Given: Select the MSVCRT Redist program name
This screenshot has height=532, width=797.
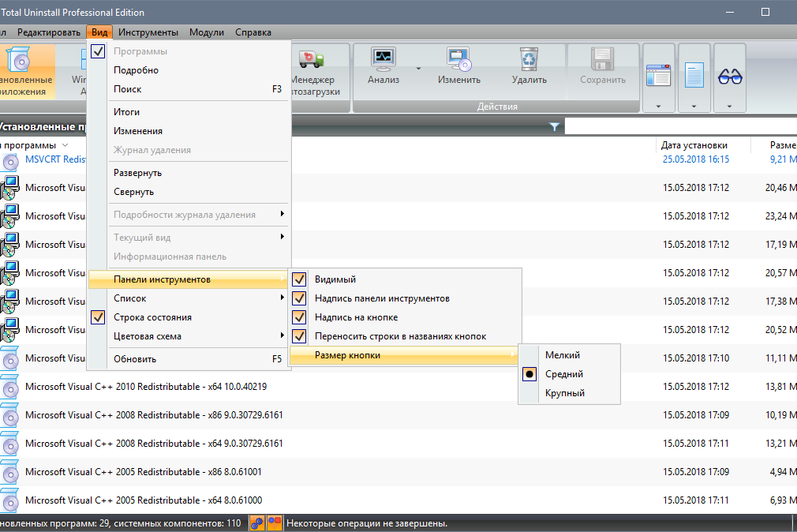Looking at the screenshot, I should tap(55, 159).
